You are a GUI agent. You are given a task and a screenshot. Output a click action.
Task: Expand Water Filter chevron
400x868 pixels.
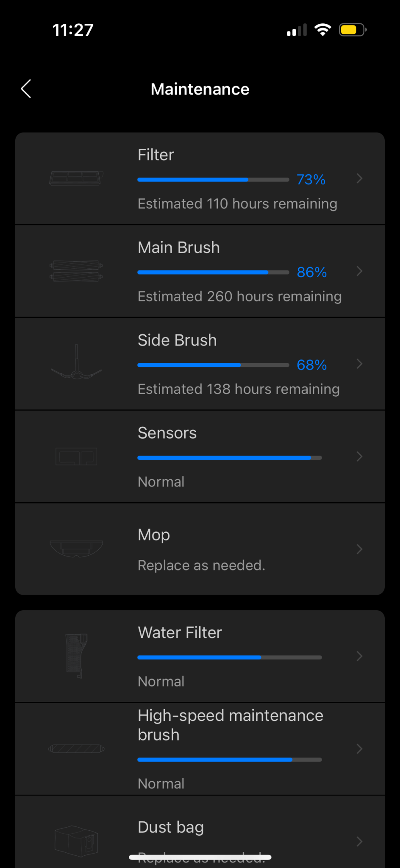pyautogui.click(x=359, y=656)
